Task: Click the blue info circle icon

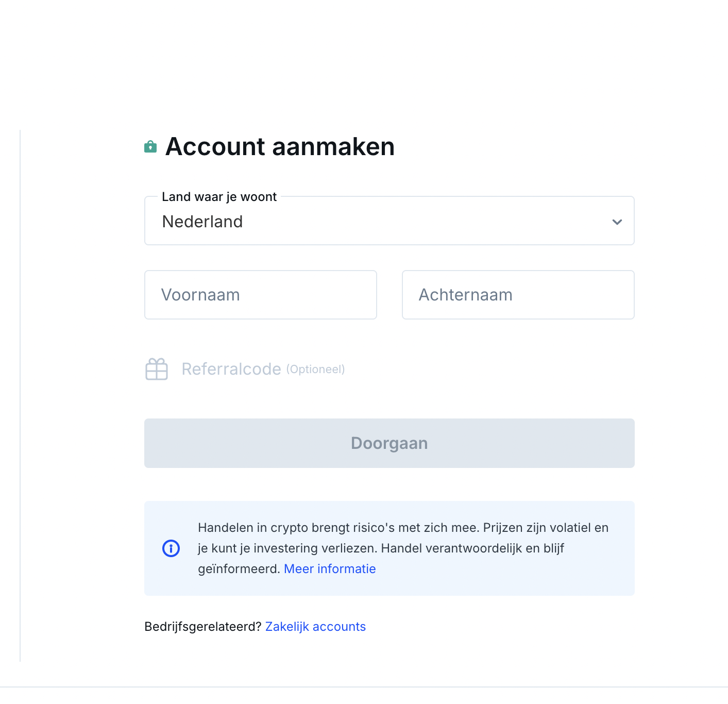Action: (171, 548)
